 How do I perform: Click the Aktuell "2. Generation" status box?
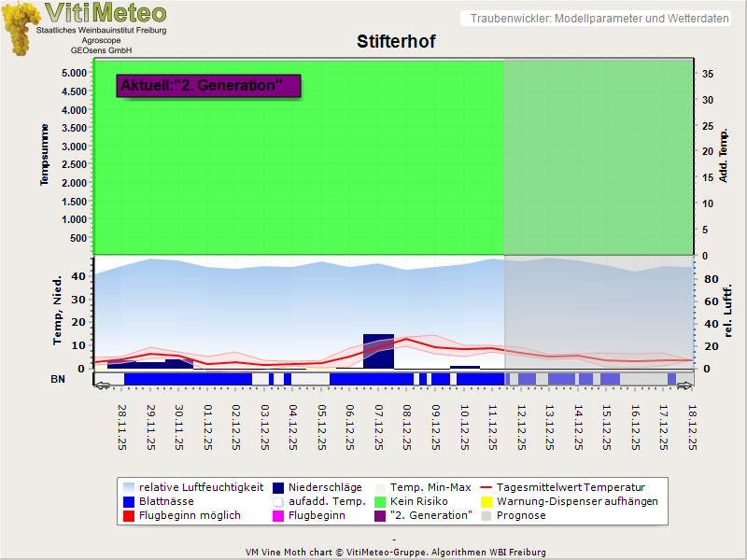(208, 86)
